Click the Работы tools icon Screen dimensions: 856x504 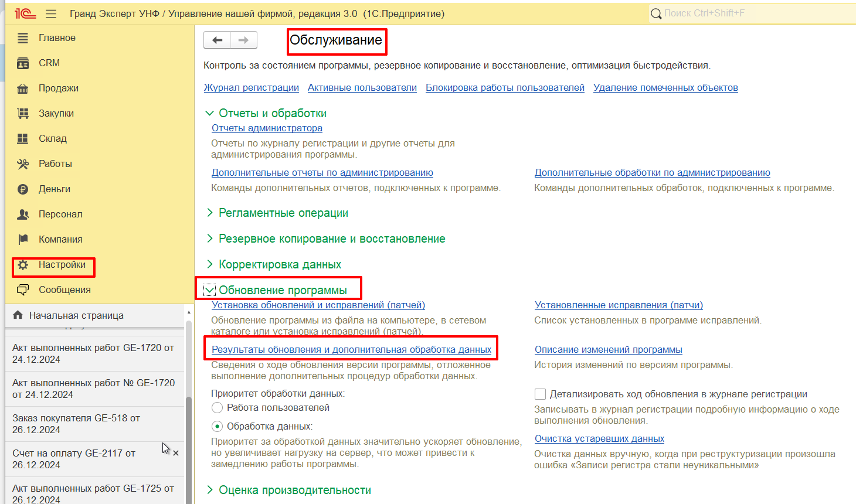[23, 164]
